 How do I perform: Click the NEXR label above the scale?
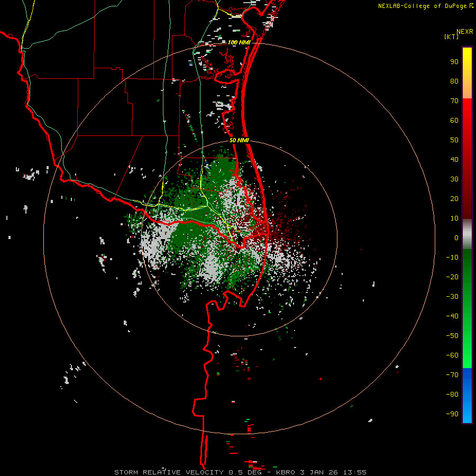pyautogui.click(x=465, y=32)
